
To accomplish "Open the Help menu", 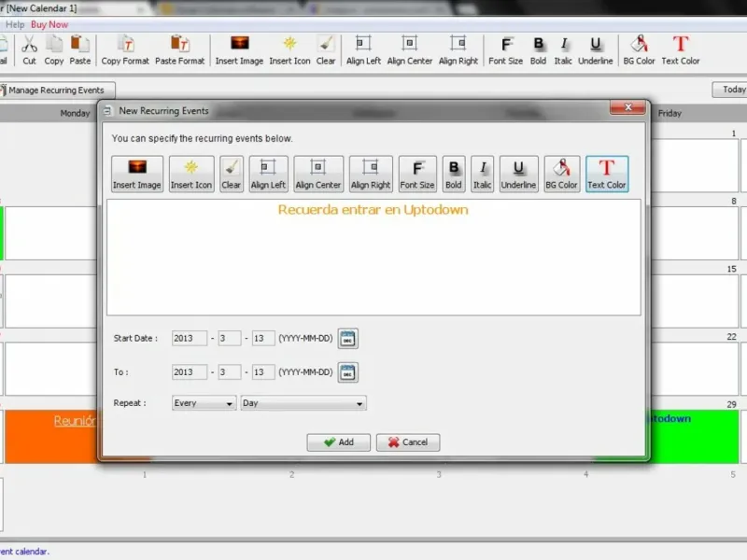I will click(x=15, y=24).
